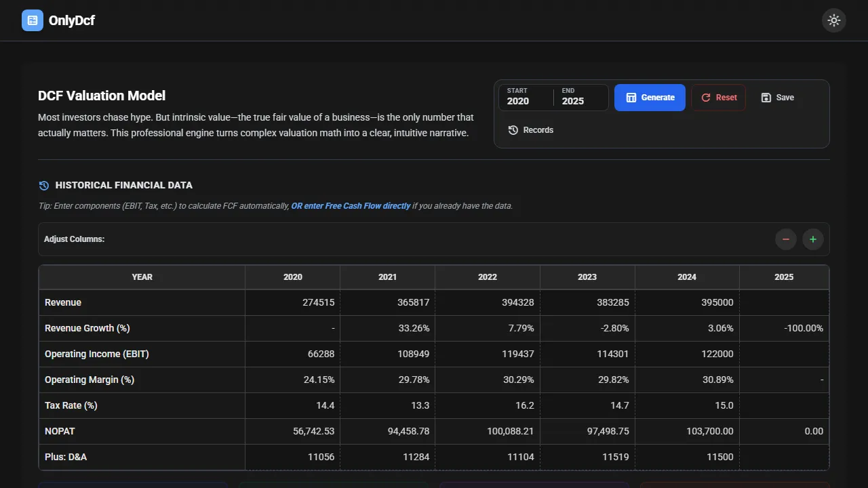This screenshot has height=488, width=868.
Task: Open Records using the clock icon
Action: pyautogui.click(x=513, y=129)
